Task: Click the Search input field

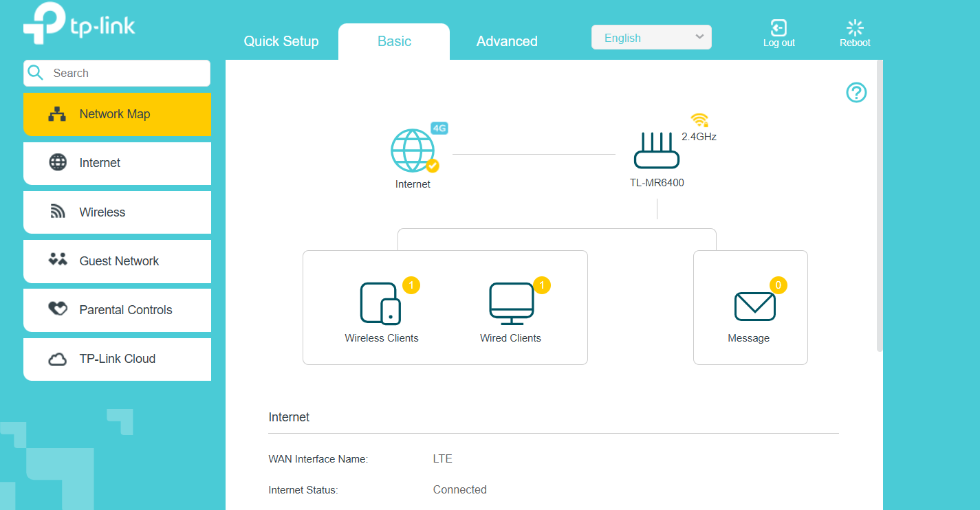Action: click(x=127, y=73)
